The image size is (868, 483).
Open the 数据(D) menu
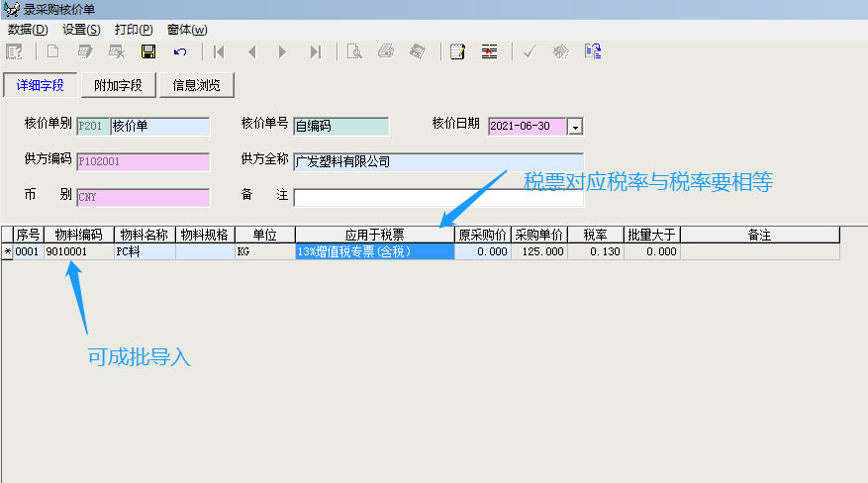pos(27,30)
